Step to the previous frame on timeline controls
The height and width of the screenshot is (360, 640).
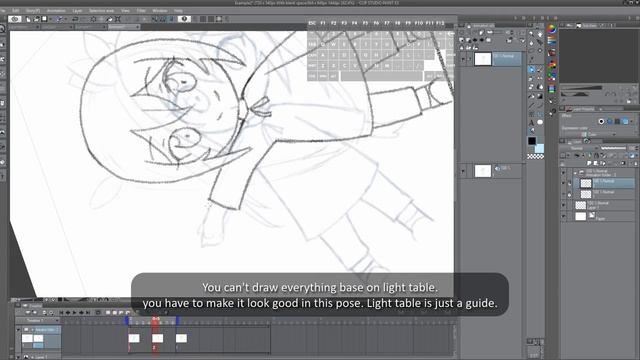coord(68,313)
